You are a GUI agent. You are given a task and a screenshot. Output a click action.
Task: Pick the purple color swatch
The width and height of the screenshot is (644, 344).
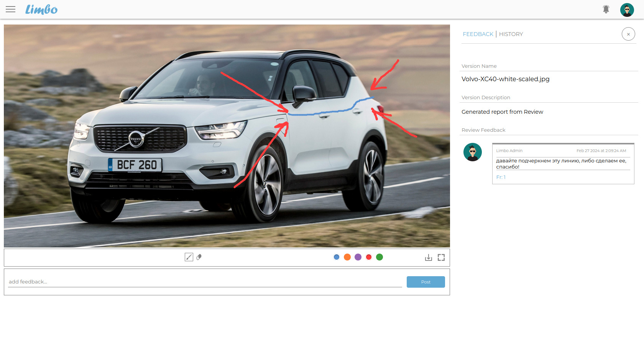point(358,257)
